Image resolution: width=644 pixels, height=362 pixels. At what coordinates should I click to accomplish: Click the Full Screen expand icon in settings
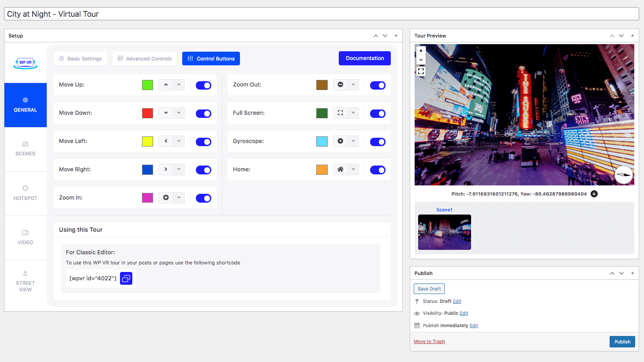click(340, 113)
